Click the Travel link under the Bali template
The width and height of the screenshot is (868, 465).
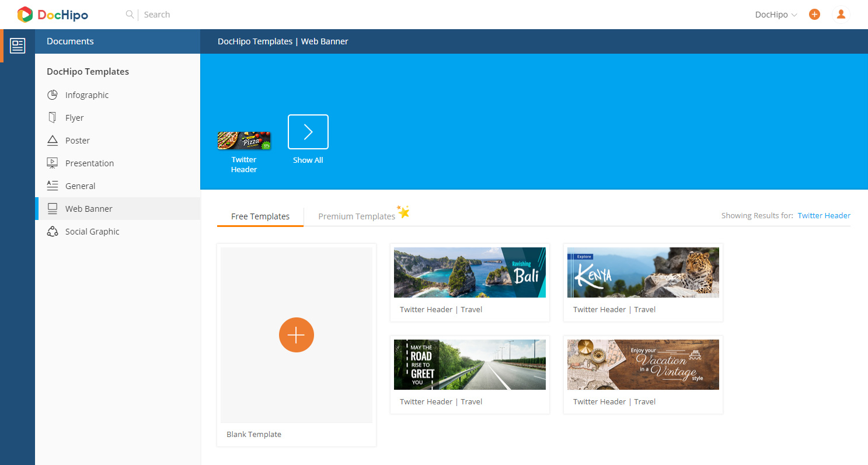(x=471, y=309)
